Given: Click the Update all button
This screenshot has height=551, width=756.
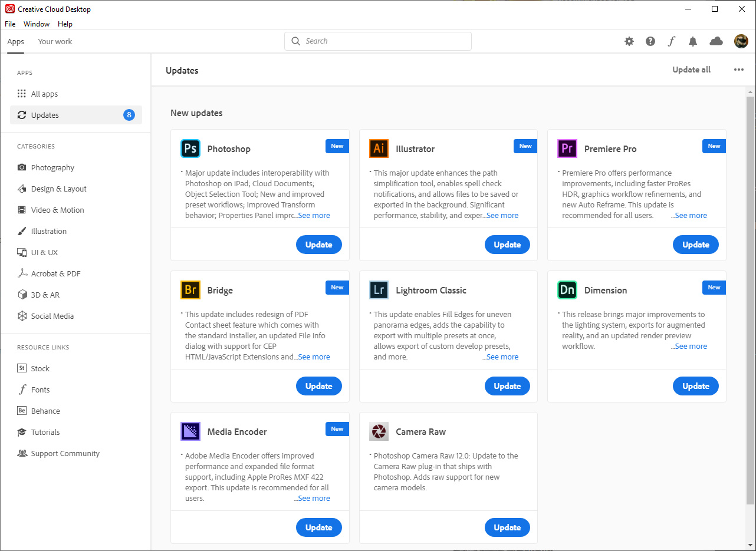Looking at the screenshot, I should pyautogui.click(x=692, y=70).
